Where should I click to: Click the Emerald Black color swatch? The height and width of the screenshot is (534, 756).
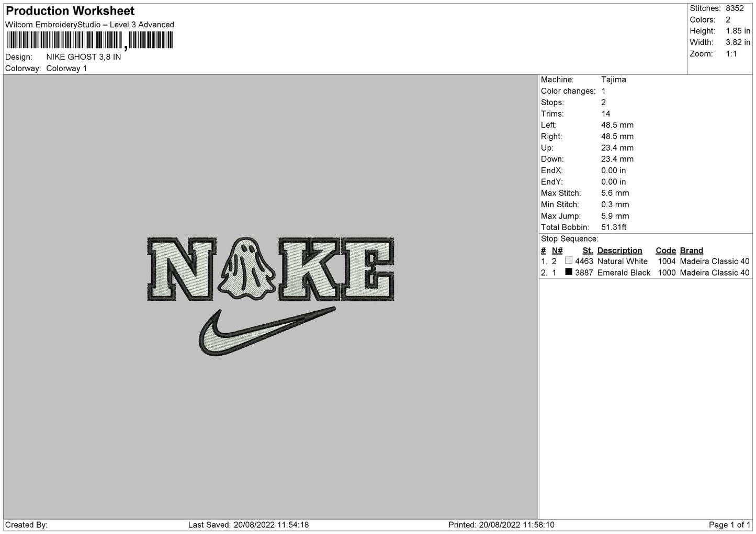click(569, 272)
